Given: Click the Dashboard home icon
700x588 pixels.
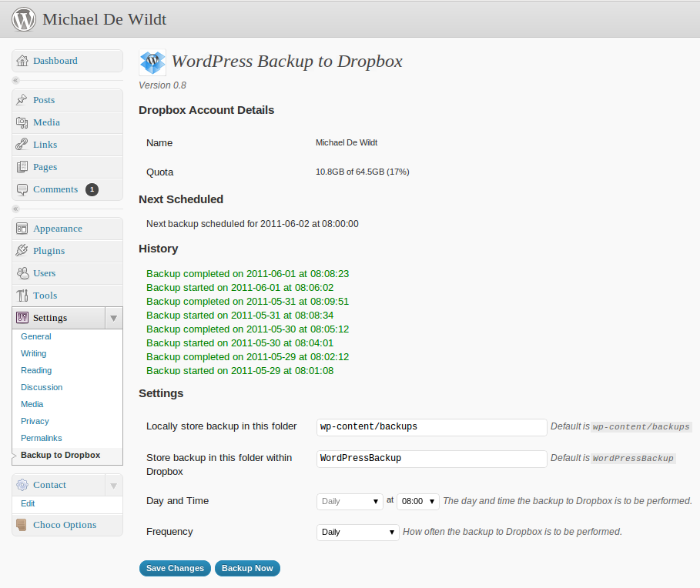Looking at the screenshot, I should [22, 61].
